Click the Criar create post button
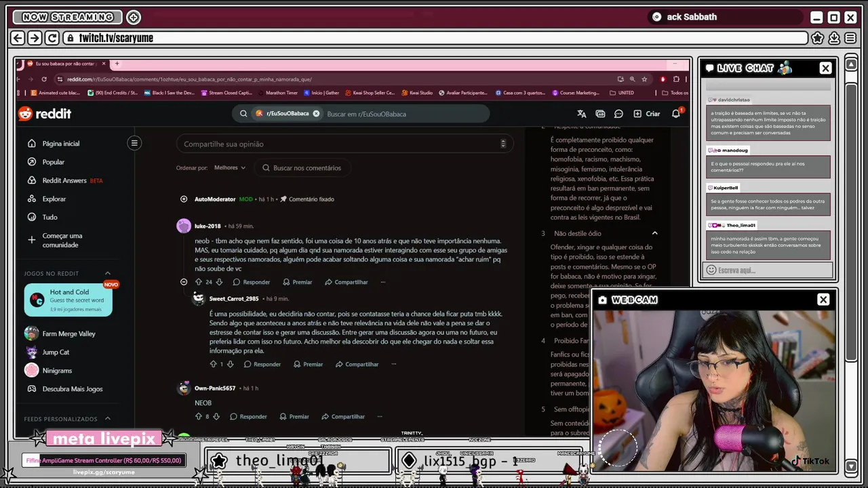The height and width of the screenshot is (488, 868). tap(647, 114)
